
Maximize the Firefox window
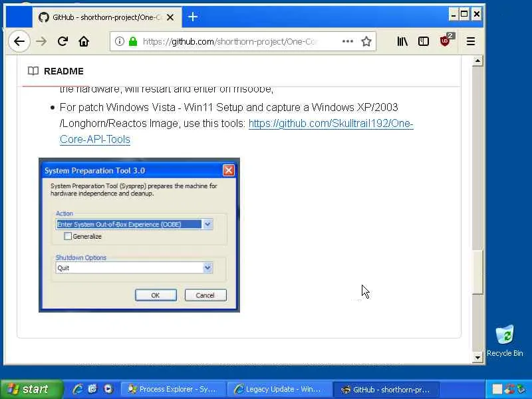pyautogui.click(x=464, y=14)
